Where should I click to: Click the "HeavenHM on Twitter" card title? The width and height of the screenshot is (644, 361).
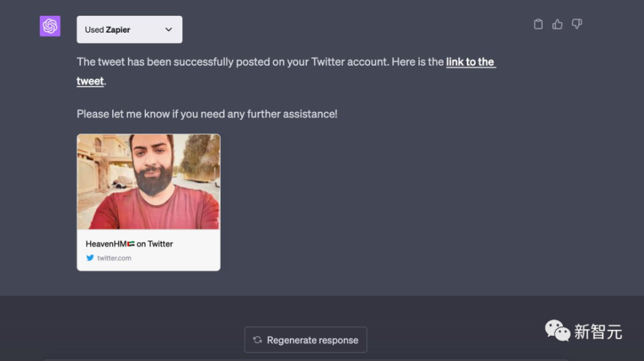[x=129, y=244]
